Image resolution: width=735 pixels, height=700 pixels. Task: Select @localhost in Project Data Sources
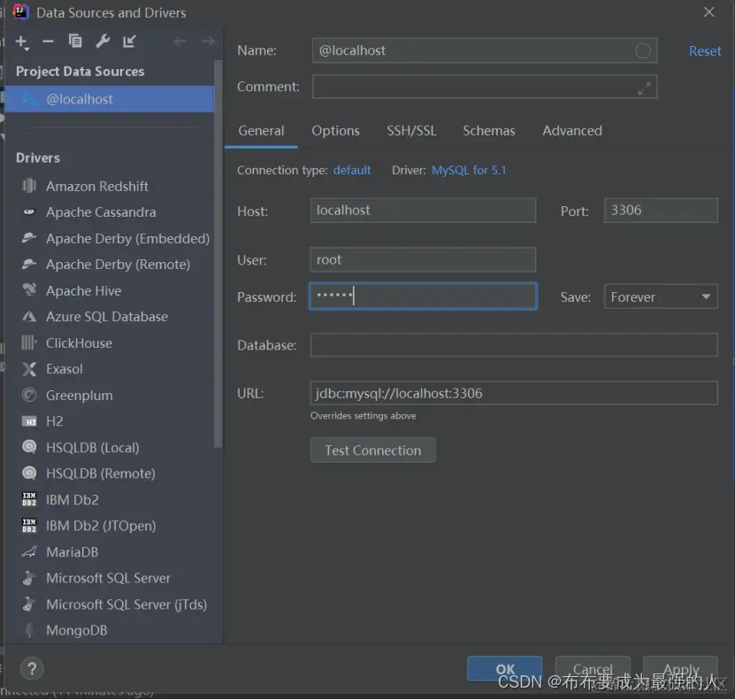pos(110,99)
